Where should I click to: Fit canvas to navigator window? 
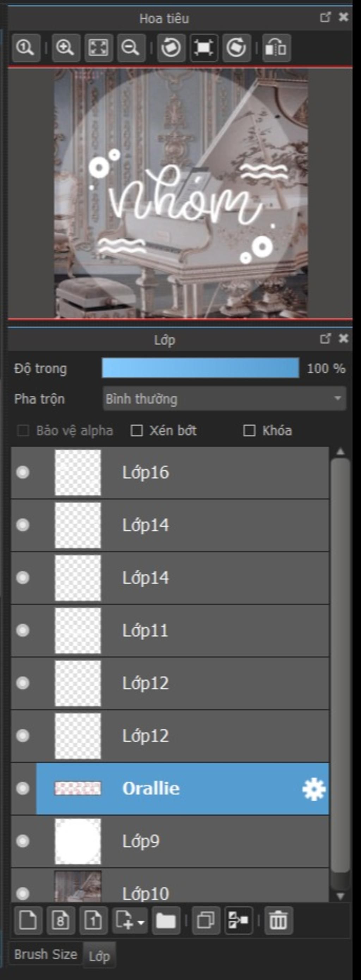coord(98,48)
